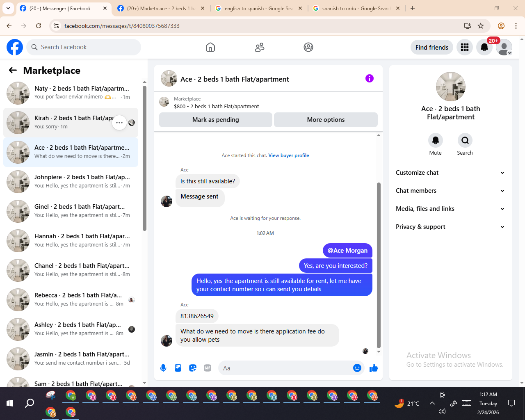The image size is (525, 420).
Task: Click More options button
Action: [x=326, y=120]
